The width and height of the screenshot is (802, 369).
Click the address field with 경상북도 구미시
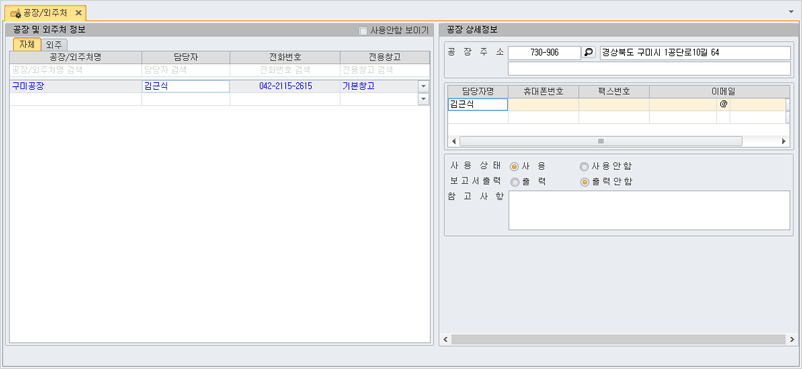pos(695,52)
